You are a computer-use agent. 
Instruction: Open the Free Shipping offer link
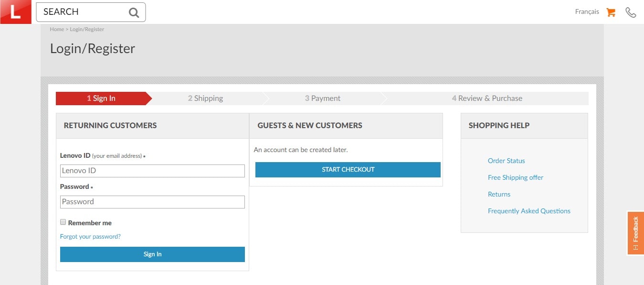click(516, 177)
